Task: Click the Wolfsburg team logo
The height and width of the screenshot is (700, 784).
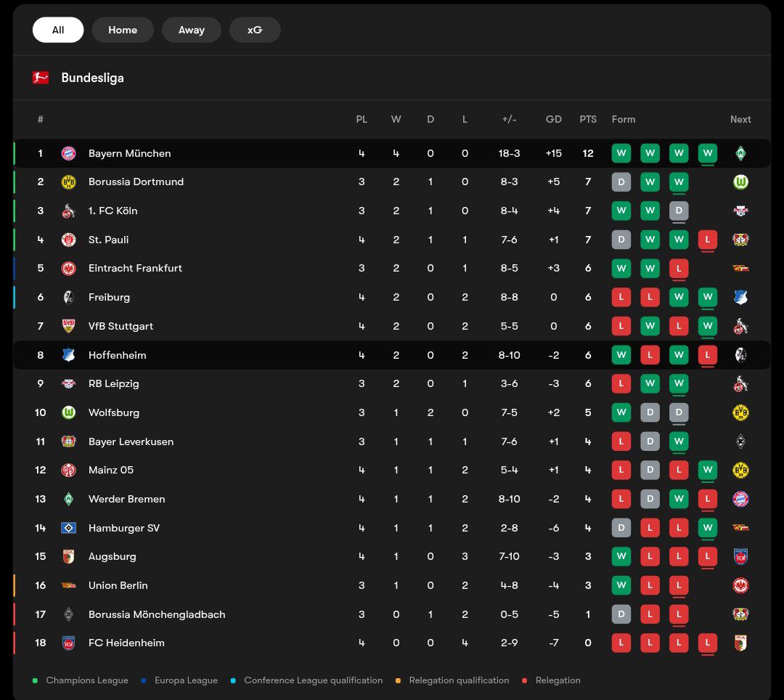Action: tap(68, 412)
